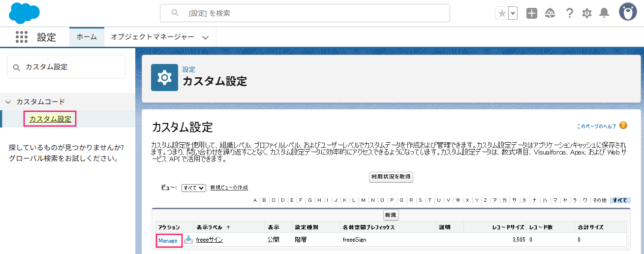
Task: Open the user avatar profile menu
Action: [628, 13]
